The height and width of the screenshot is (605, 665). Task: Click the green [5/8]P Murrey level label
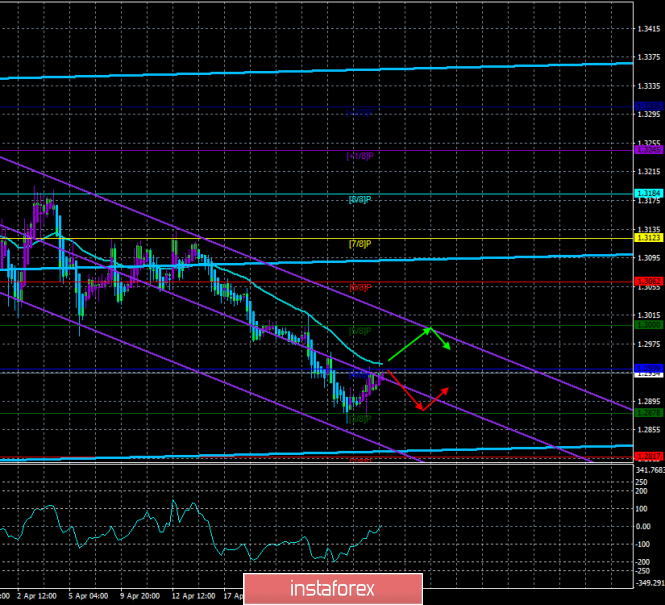360,331
